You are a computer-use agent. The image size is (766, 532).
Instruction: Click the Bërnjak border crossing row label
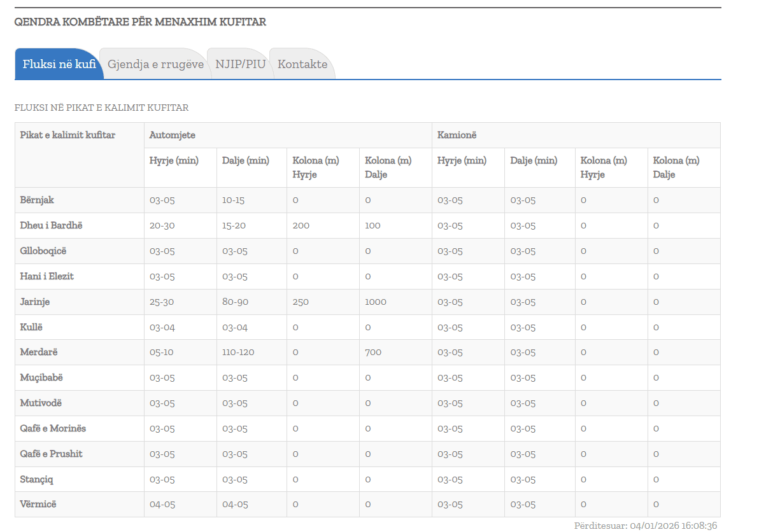point(37,200)
